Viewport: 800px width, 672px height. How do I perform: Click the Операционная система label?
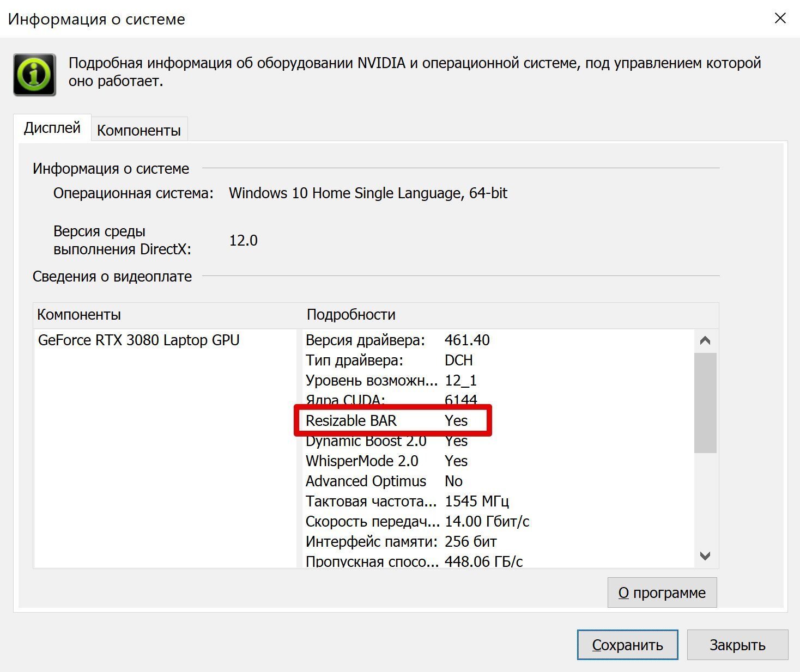click(x=134, y=193)
